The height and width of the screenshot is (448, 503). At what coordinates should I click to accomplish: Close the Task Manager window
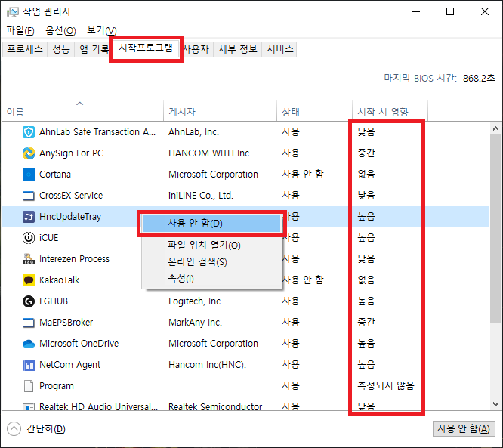pyautogui.click(x=485, y=12)
